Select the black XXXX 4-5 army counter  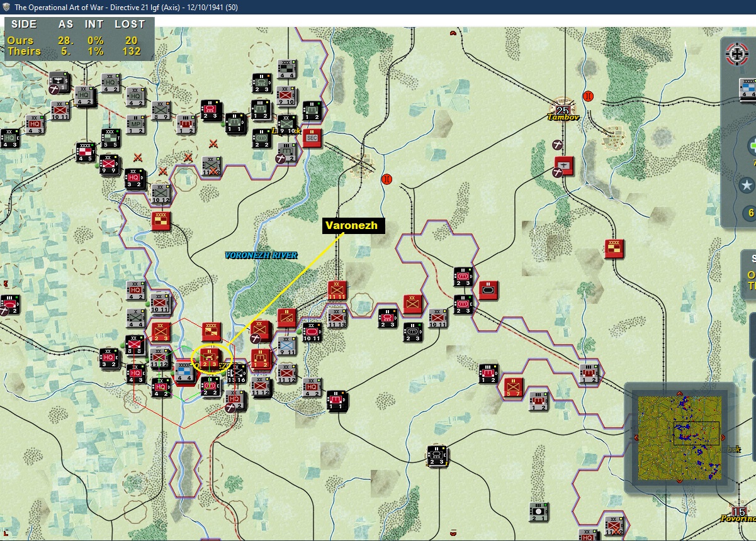coord(85,152)
